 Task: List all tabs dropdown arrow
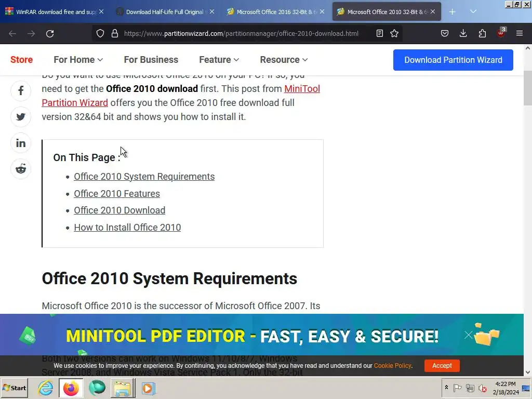click(473, 12)
